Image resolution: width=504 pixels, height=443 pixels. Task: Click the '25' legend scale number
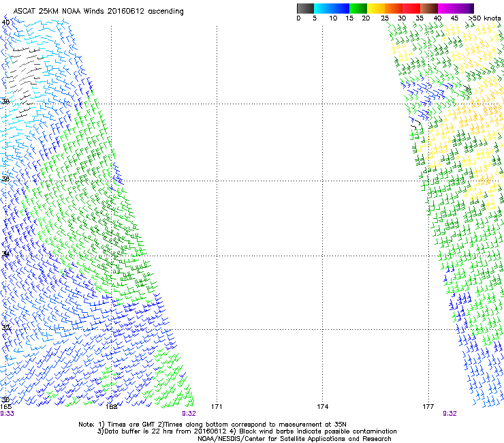(x=385, y=18)
